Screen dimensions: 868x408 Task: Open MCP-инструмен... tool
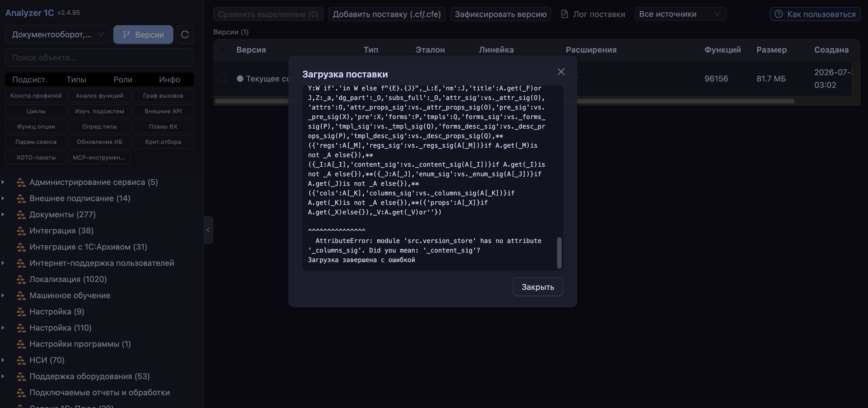click(x=99, y=157)
